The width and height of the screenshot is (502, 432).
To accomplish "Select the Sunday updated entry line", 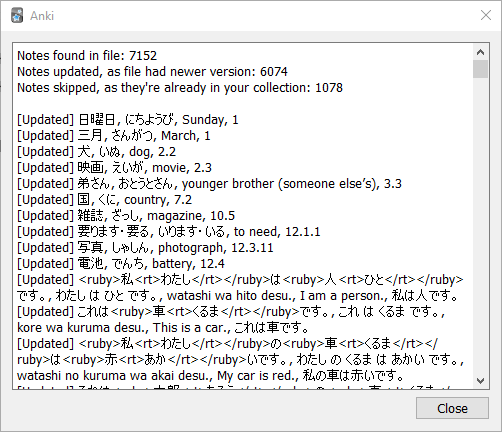I will [128, 119].
